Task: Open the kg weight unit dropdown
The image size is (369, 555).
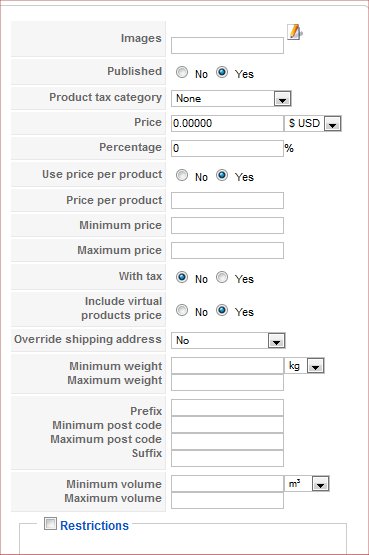Action: click(304, 366)
